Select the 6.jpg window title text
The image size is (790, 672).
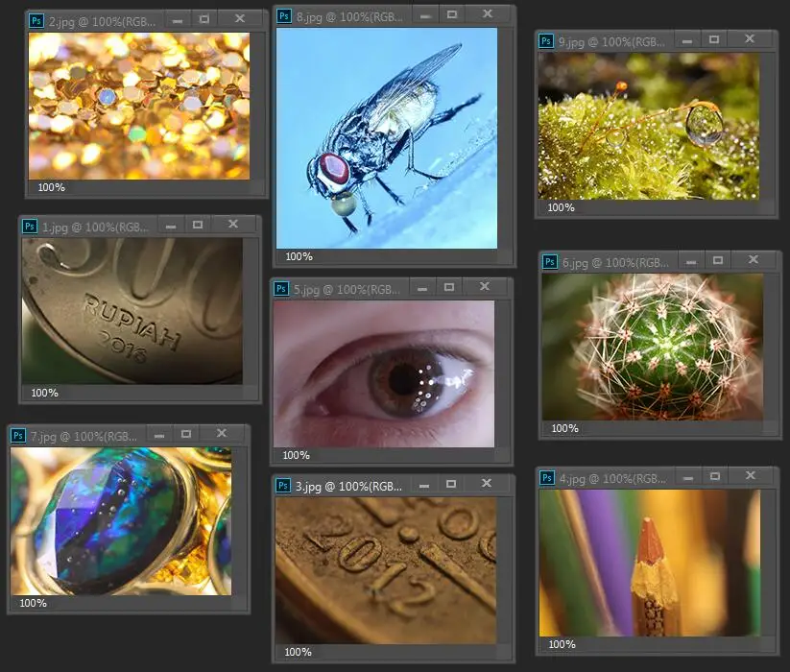pyautogui.click(x=615, y=262)
